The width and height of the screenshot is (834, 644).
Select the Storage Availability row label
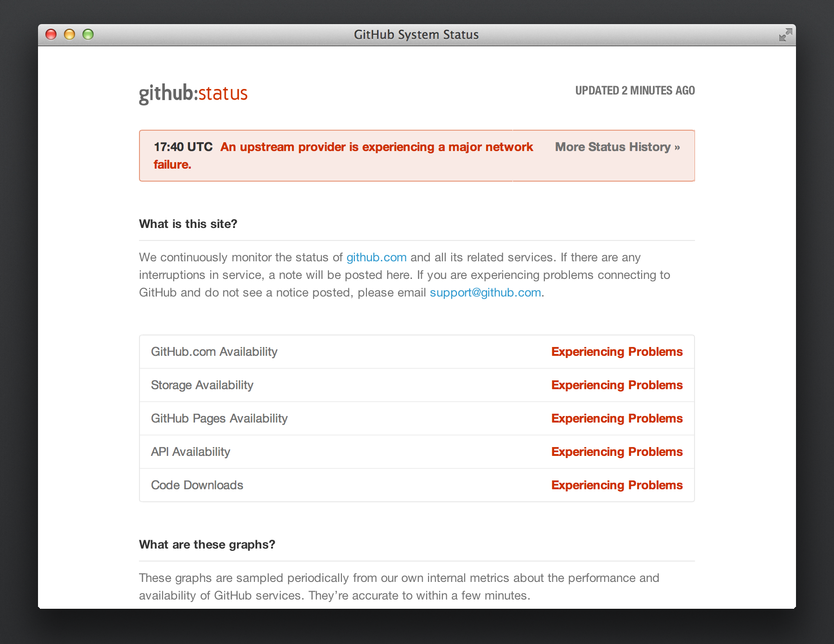[x=202, y=385]
